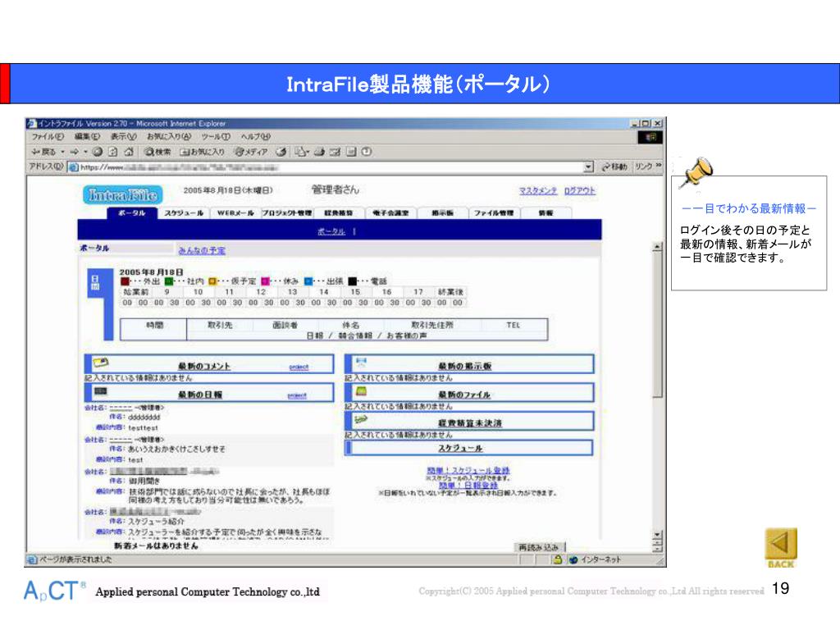
Task: Click the Print icon in the toolbar
Action: (x=320, y=152)
